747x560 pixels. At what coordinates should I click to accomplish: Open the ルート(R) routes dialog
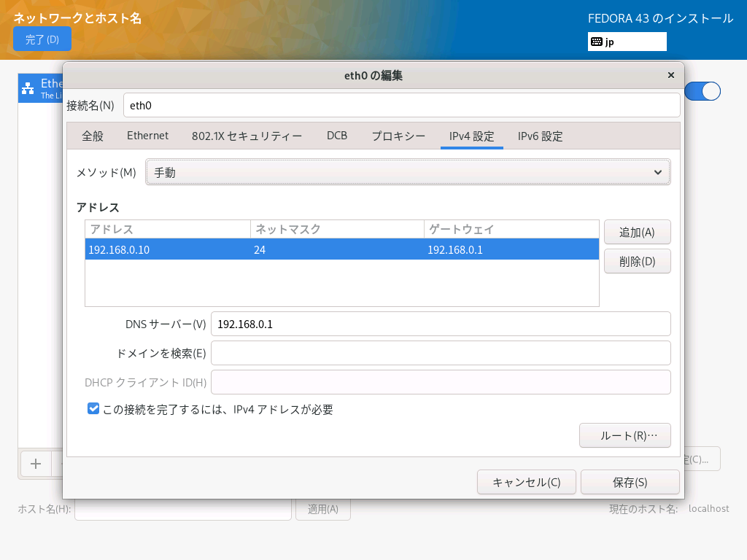tap(624, 435)
